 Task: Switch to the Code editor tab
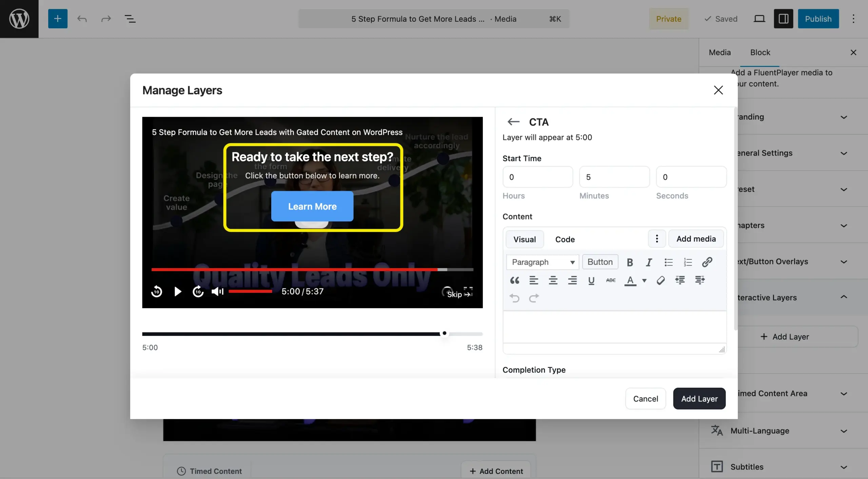pyautogui.click(x=565, y=239)
